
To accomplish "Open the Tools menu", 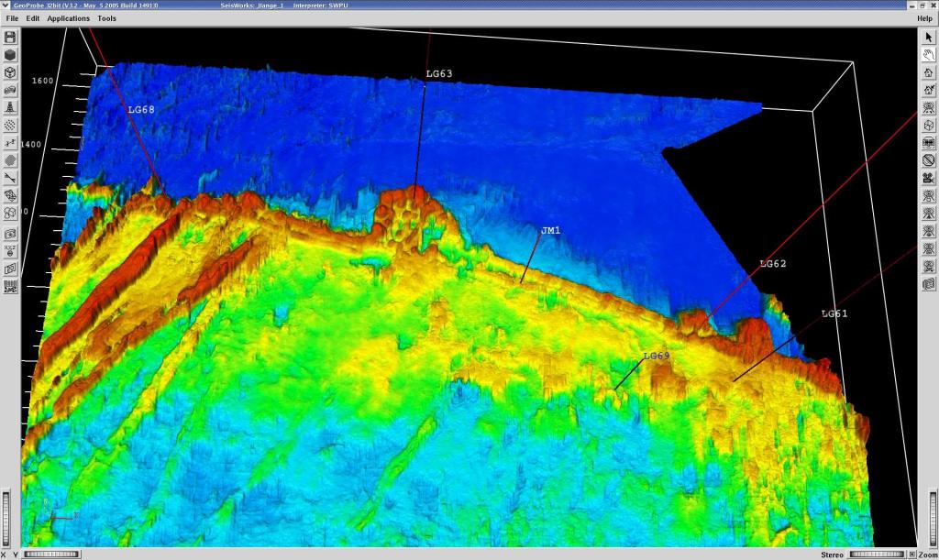I will (106, 18).
